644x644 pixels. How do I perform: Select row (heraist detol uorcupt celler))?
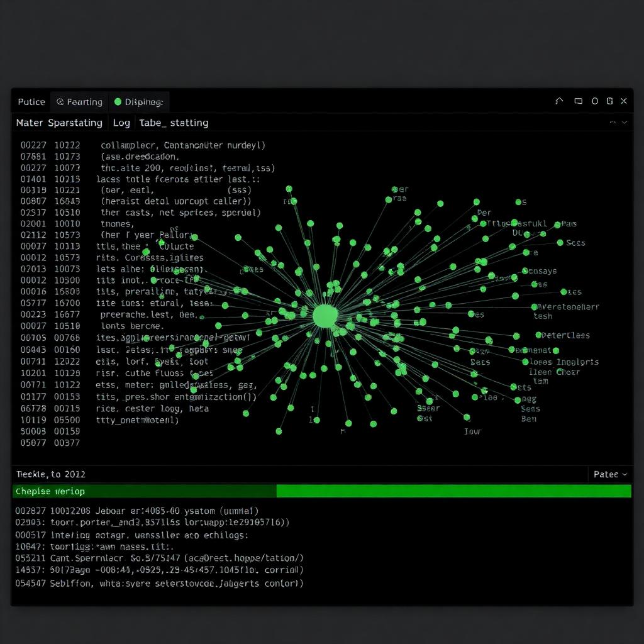[176, 201]
